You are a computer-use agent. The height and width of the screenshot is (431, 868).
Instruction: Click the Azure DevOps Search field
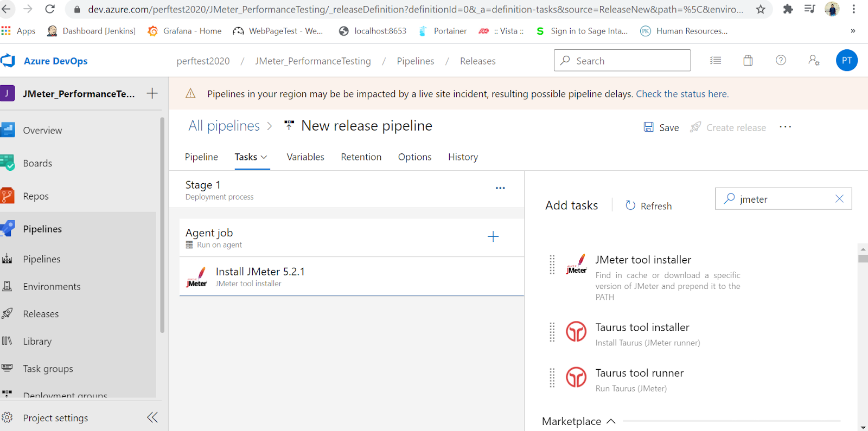click(622, 60)
